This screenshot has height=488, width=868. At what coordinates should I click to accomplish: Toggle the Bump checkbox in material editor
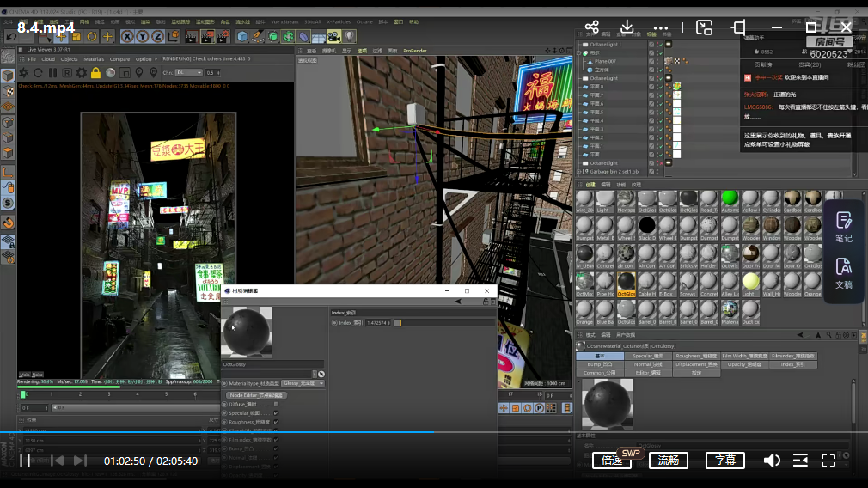(276, 448)
